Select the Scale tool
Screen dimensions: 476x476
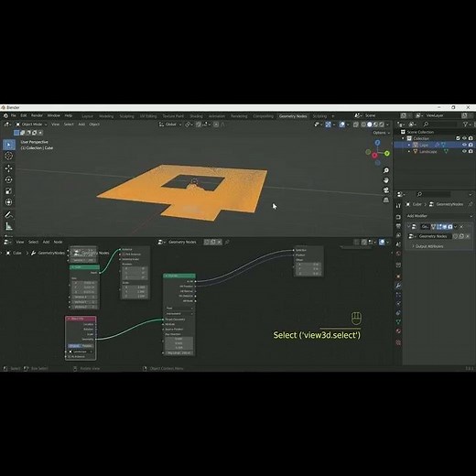click(9, 191)
